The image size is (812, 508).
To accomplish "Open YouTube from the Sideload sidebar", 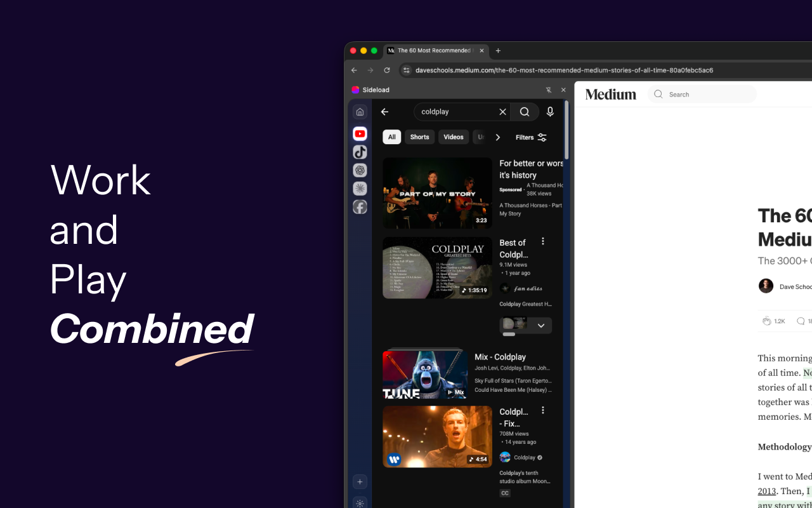I will (360, 133).
